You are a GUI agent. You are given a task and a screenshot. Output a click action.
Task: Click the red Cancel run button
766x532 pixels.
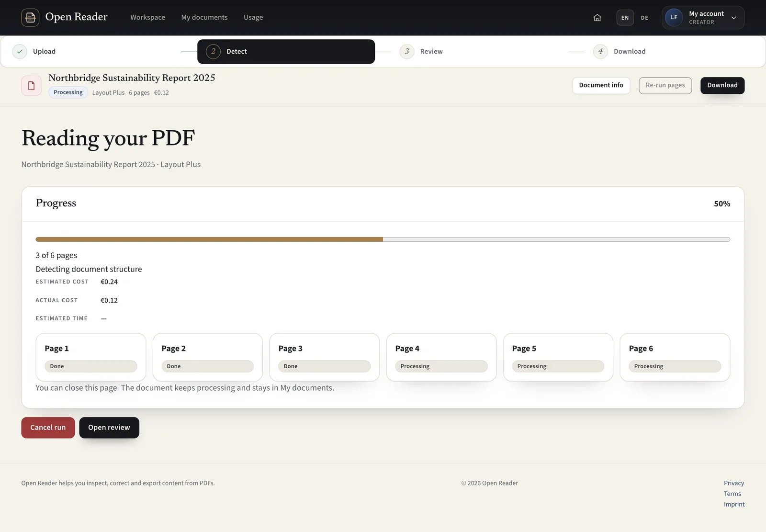[x=48, y=428]
